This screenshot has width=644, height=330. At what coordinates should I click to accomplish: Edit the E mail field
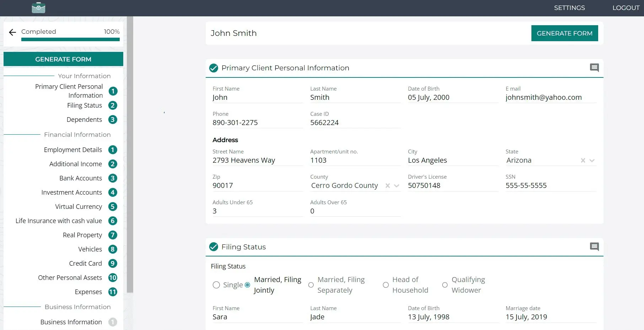551,98
